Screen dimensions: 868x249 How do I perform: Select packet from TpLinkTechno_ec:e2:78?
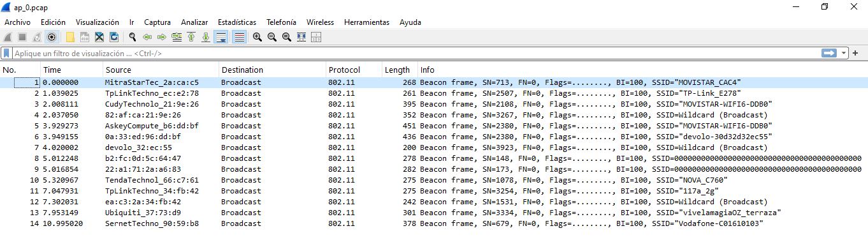433,93
